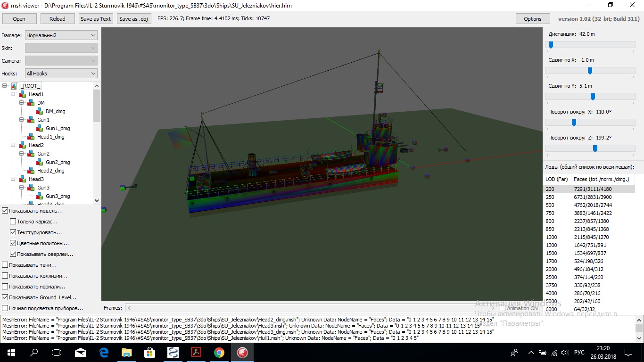644x362 pixels.
Task: Uncheck Показывать Ground_Level option
Action: pos(5,297)
